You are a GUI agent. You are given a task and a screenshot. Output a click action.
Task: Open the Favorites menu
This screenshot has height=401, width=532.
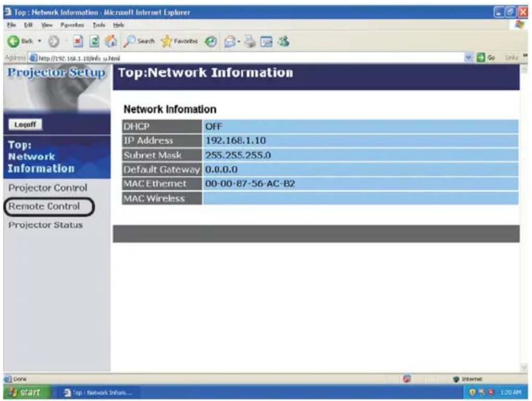click(x=72, y=25)
